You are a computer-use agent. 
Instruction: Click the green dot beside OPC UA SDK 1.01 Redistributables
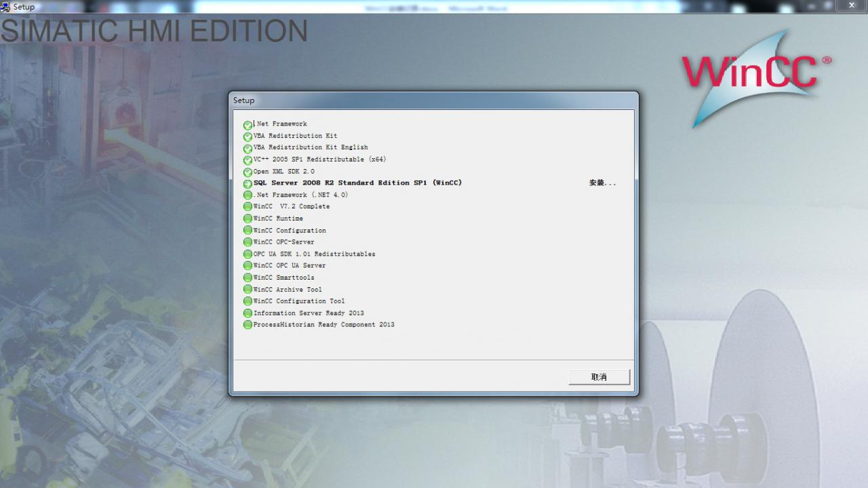coord(248,254)
